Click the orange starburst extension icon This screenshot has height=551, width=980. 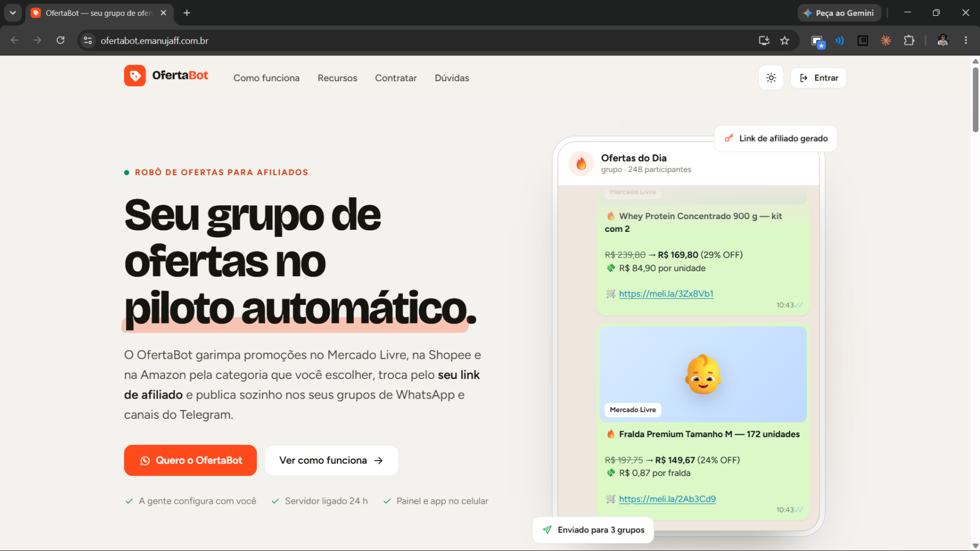click(x=886, y=40)
